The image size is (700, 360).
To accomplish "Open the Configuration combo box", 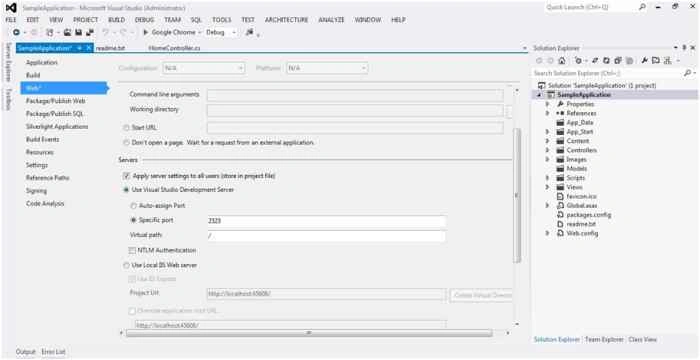I will tap(204, 68).
